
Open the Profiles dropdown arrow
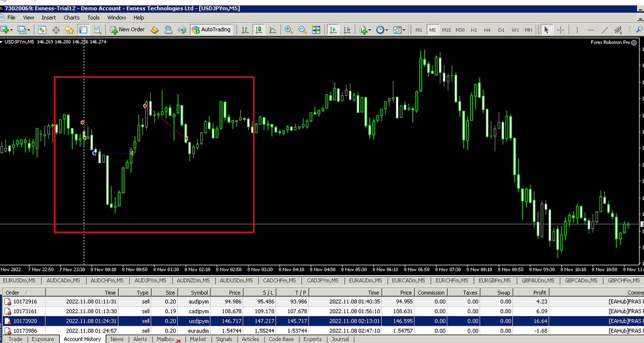coord(29,30)
